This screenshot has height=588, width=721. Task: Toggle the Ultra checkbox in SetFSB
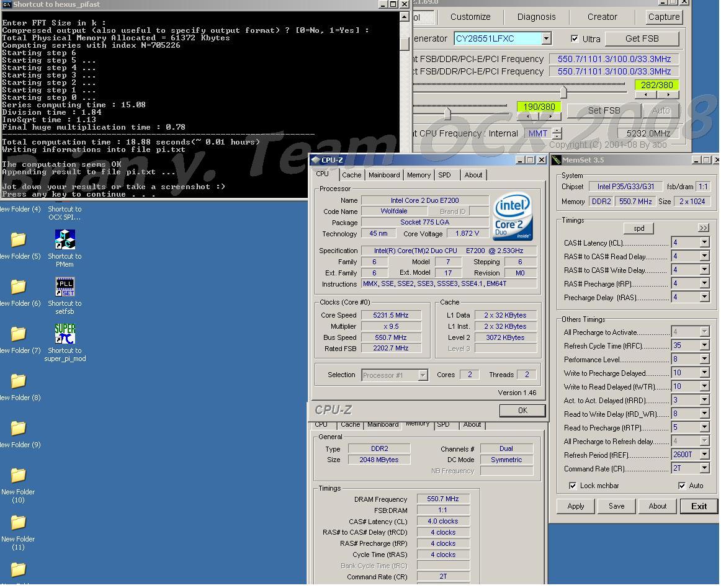coord(575,38)
